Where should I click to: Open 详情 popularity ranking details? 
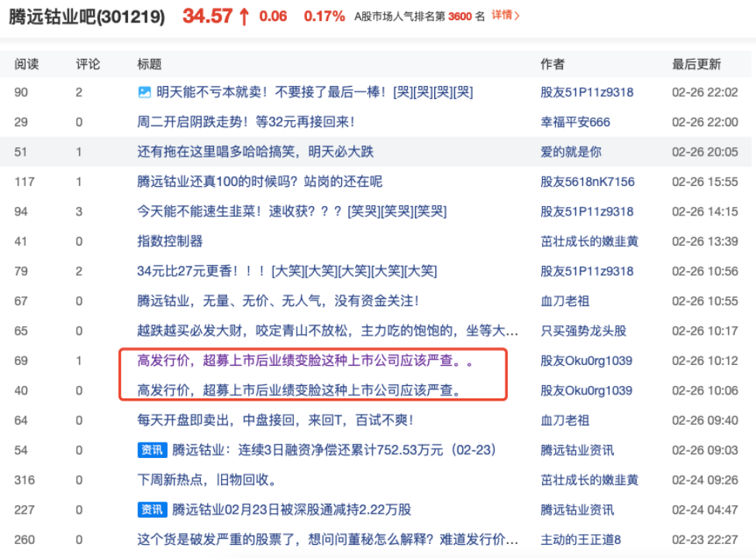(506, 15)
